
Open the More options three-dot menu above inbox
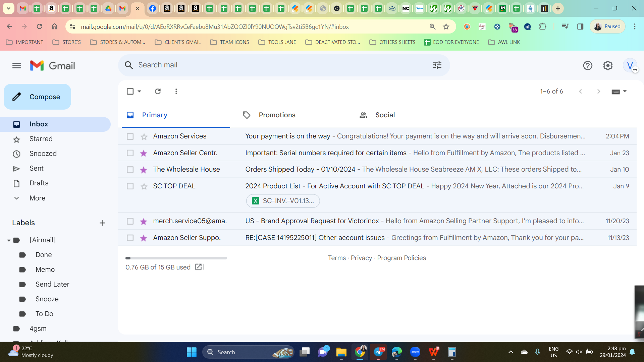click(x=176, y=91)
